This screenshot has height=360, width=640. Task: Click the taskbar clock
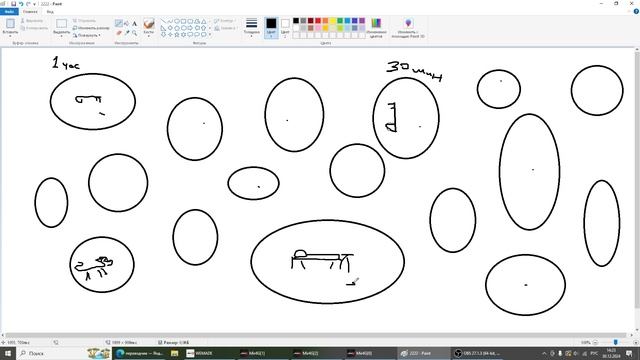(x=611, y=353)
